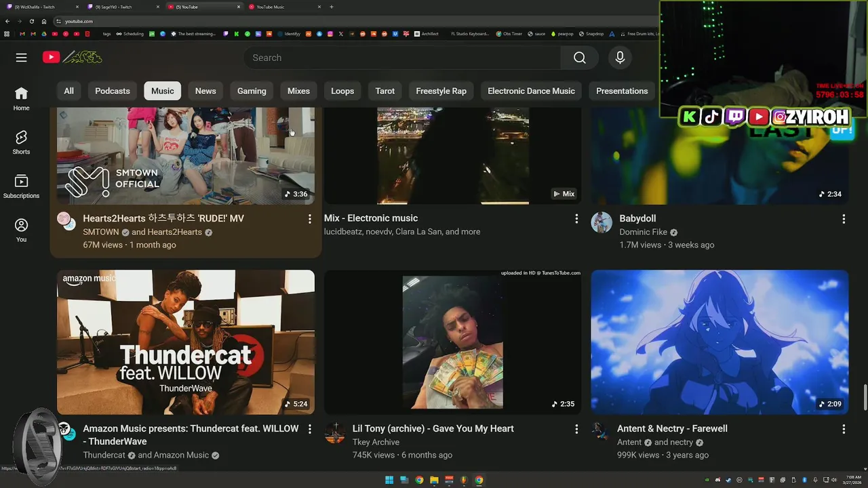Screen dimensions: 868x488
Task: Select the Freestyle Rap filter chip
Action: 441,91
